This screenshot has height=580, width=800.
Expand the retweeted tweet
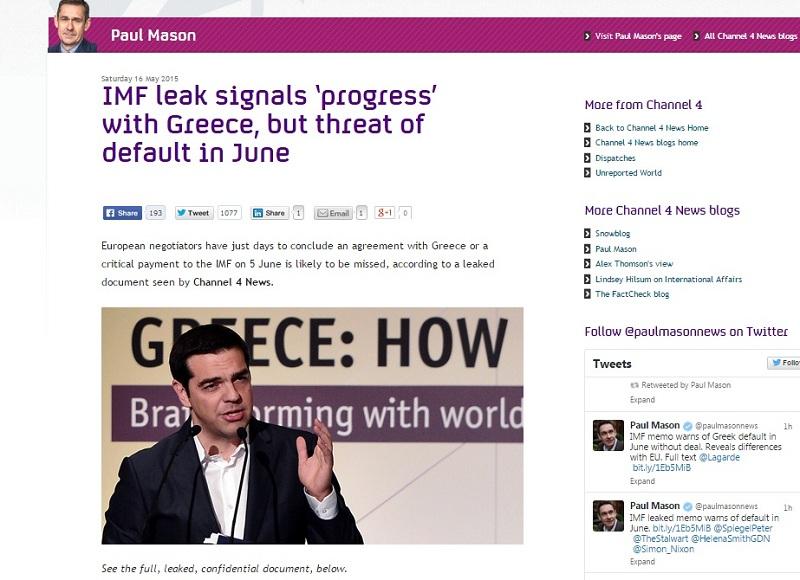[642, 400]
